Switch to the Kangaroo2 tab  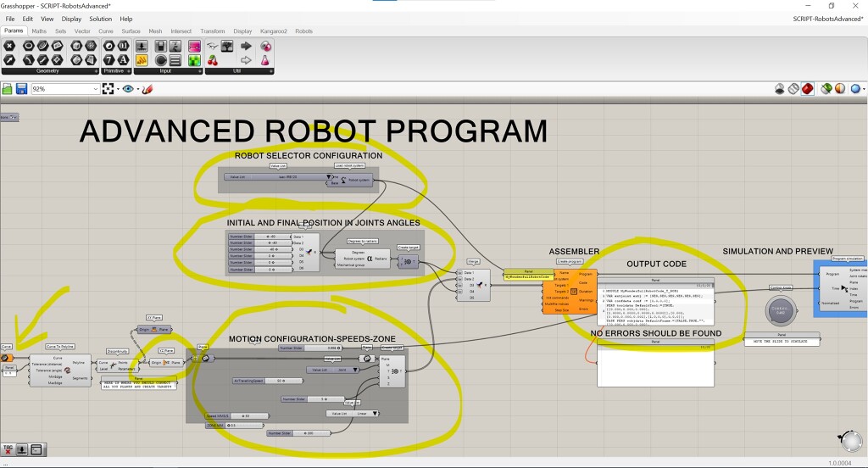pyautogui.click(x=274, y=31)
